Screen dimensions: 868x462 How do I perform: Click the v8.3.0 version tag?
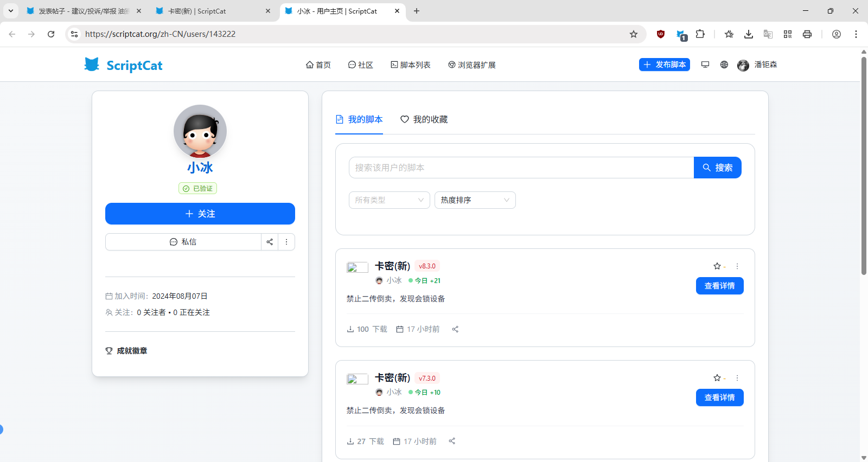[427, 266]
